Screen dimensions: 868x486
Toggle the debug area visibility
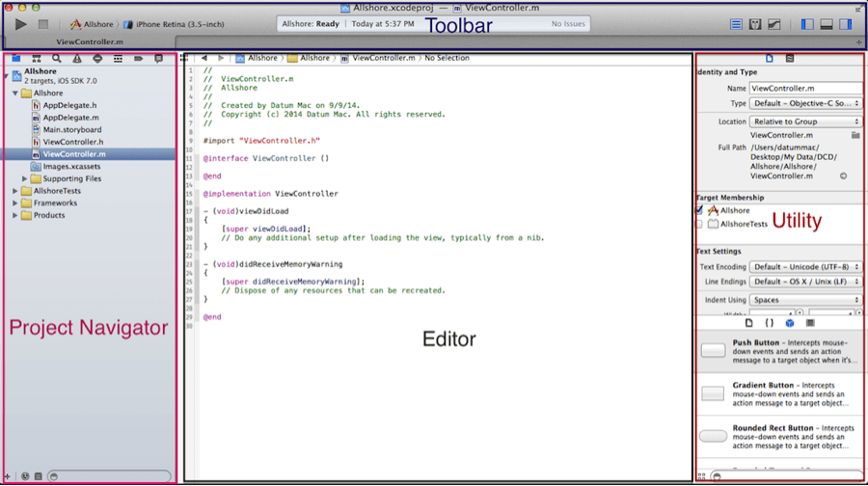tap(827, 24)
